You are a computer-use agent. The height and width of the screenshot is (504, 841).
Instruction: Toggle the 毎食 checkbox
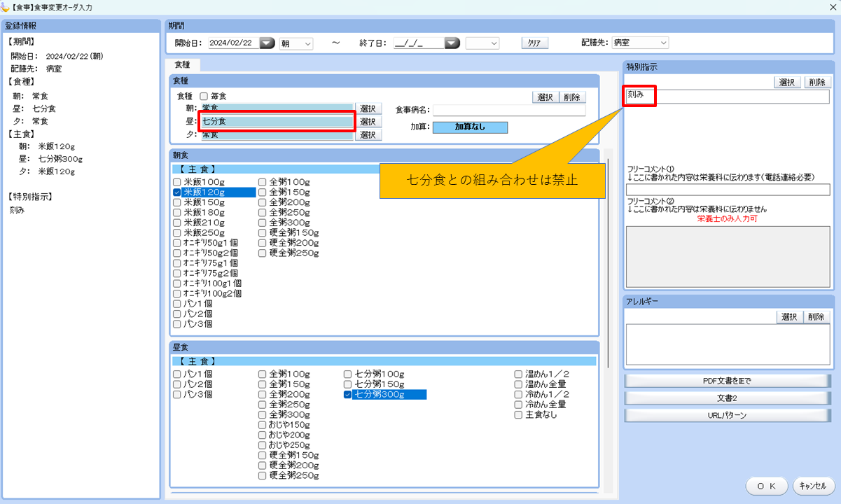[204, 96]
